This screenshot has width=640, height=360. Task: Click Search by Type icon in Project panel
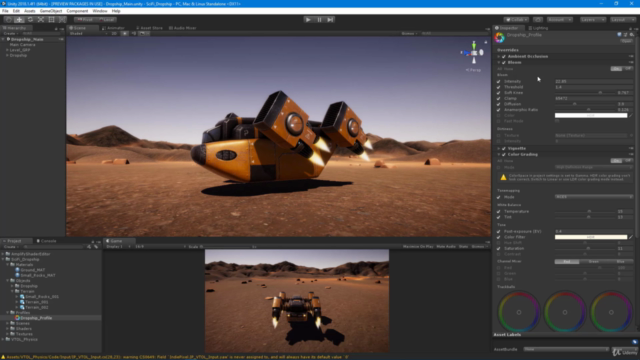point(89,247)
